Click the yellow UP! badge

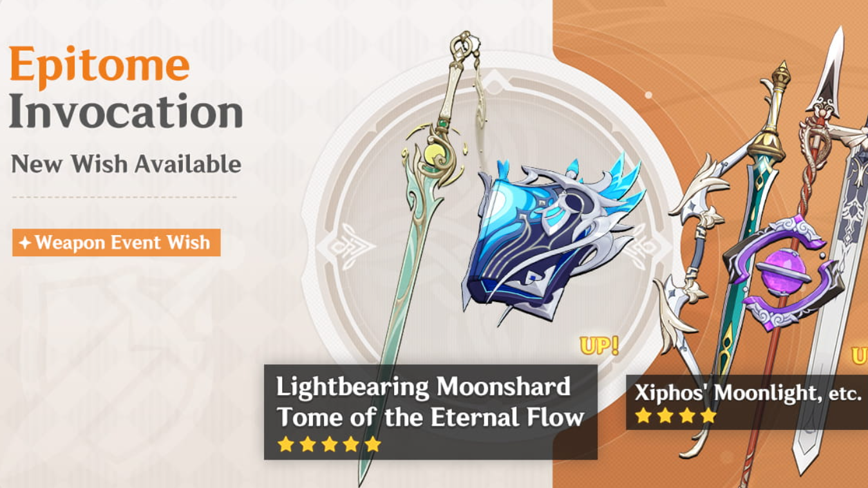[x=599, y=346]
